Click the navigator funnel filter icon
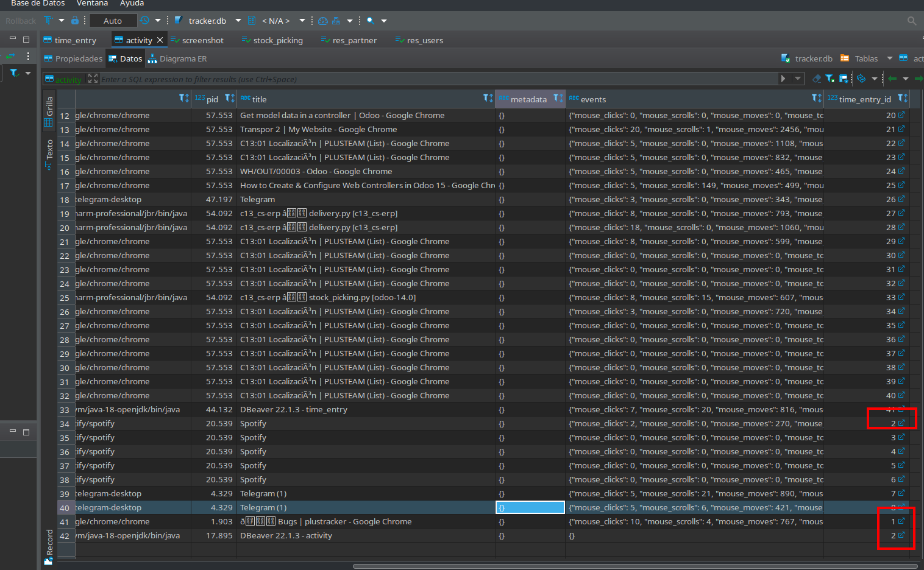The width and height of the screenshot is (924, 570). [x=14, y=73]
